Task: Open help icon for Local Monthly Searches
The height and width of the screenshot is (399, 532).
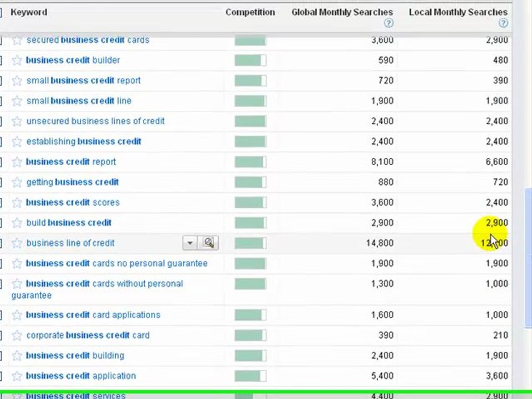Action: point(503,23)
